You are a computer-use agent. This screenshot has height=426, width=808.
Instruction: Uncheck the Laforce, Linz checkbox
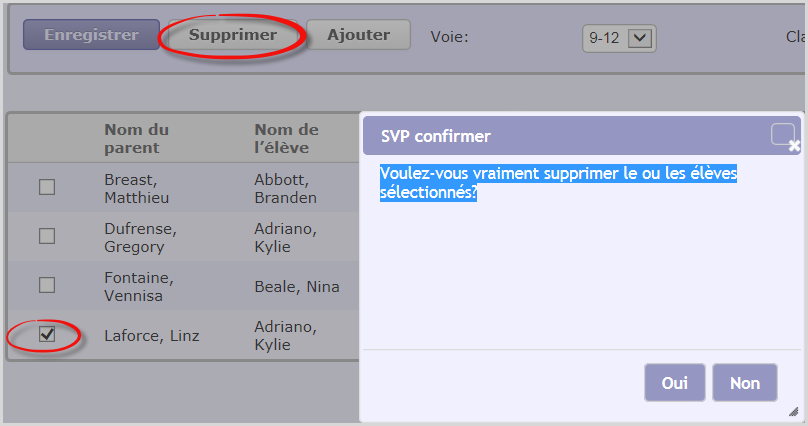[47, 335]
